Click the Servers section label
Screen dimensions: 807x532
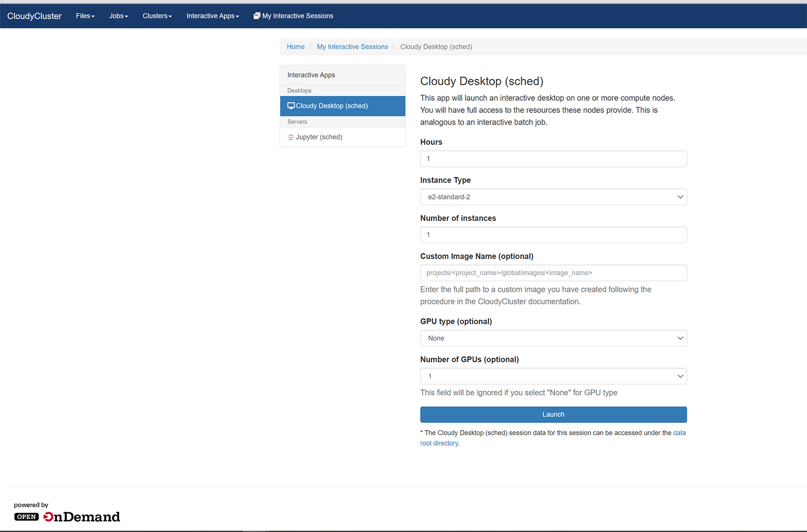pos(297,122)
